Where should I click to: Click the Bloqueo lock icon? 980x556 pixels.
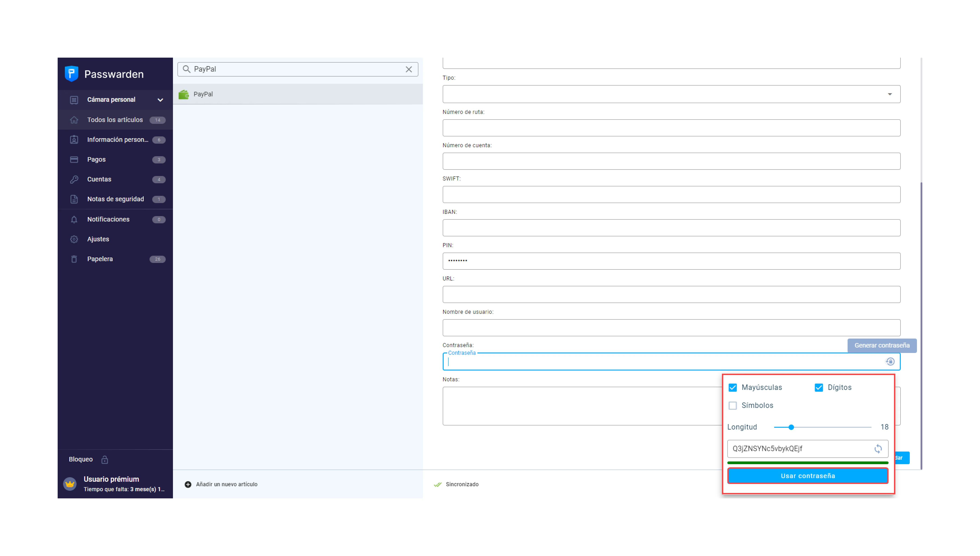click(x=105, y=459)
